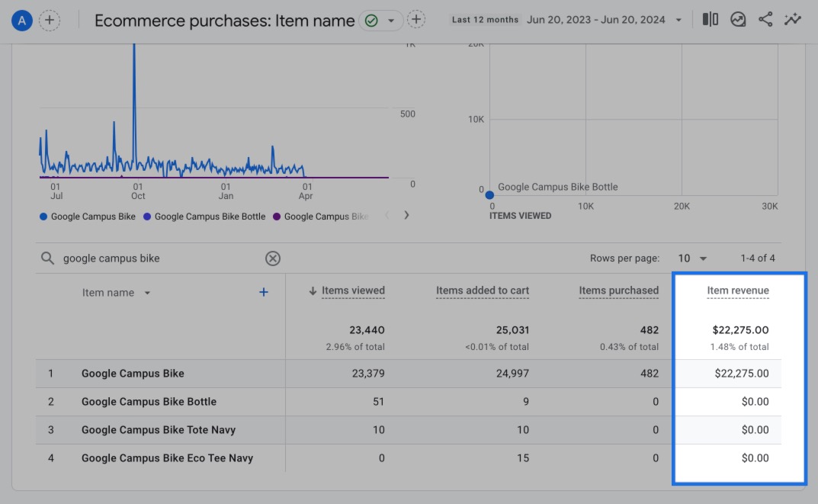Click the 24,997 items added to cart value
The image size is (818, 504).
click(512, 374)
